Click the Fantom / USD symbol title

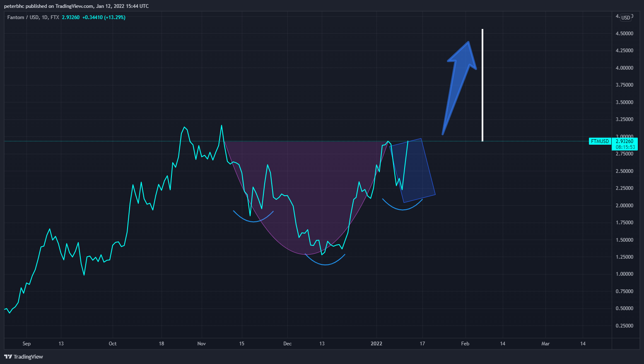[x=23, y=17]
